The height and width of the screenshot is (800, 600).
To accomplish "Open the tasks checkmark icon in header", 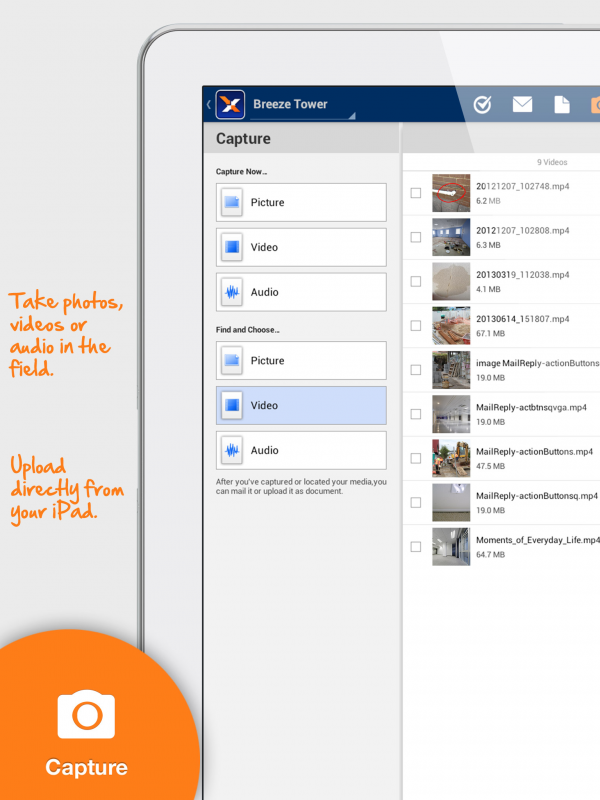I will tap(482, 105).
